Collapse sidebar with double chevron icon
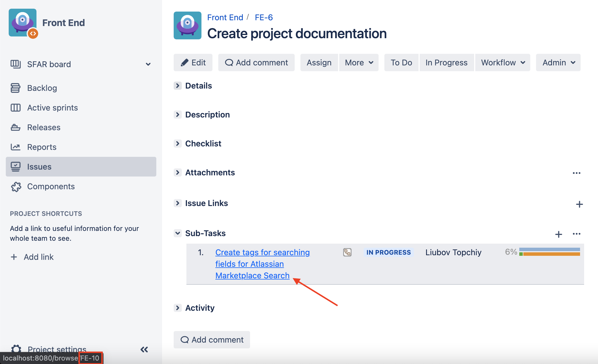 click(144, 350)
